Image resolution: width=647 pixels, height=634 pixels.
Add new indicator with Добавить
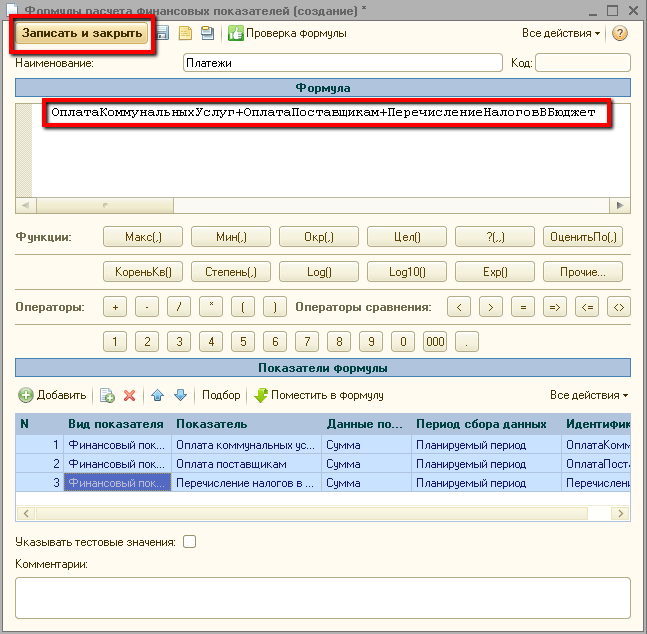[53, 395]
